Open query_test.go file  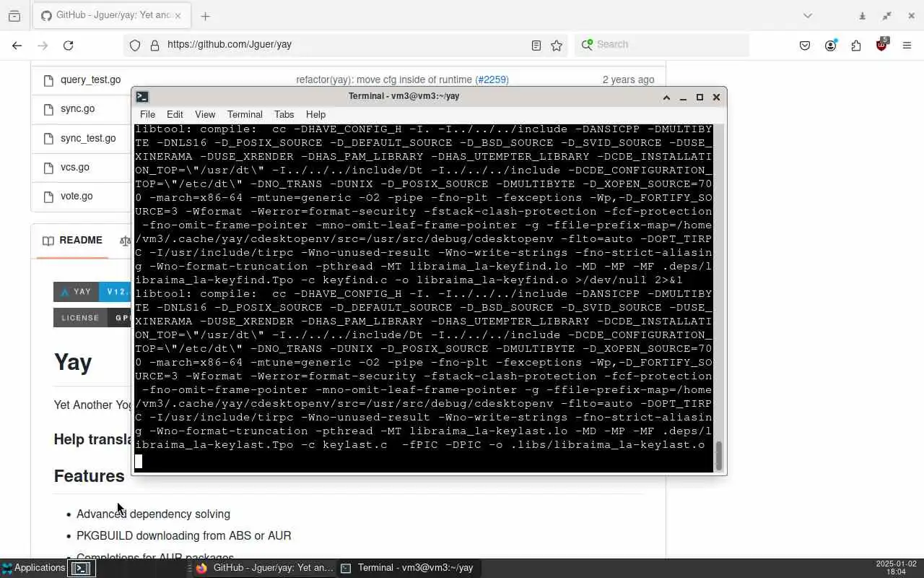[x=90, y=79]
